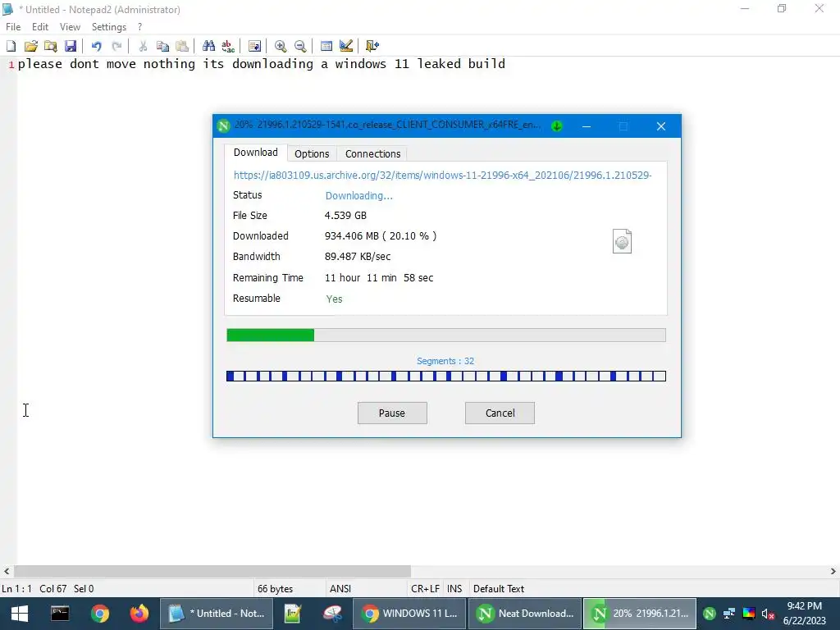Viewport: 840px width, 630px height.
Task: Open the select scheme toolbar icon
Action: tap(326, 46)
